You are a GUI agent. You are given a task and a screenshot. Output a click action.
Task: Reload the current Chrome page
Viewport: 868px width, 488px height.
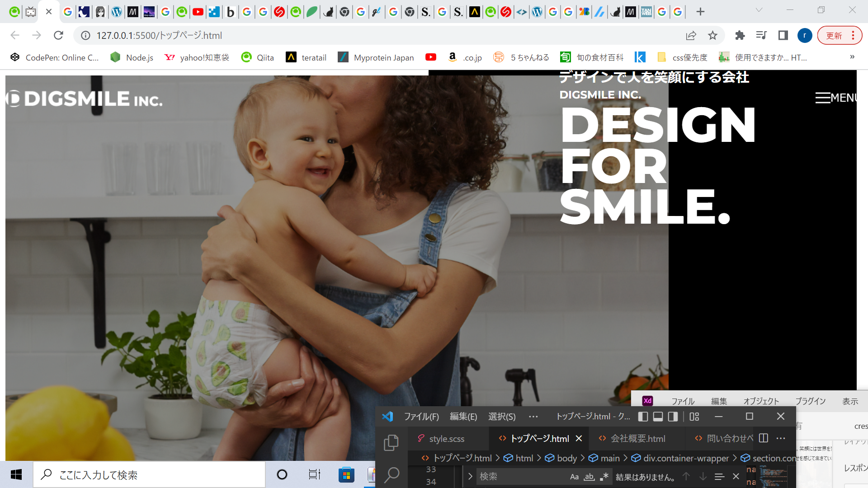tap(58, 35)
